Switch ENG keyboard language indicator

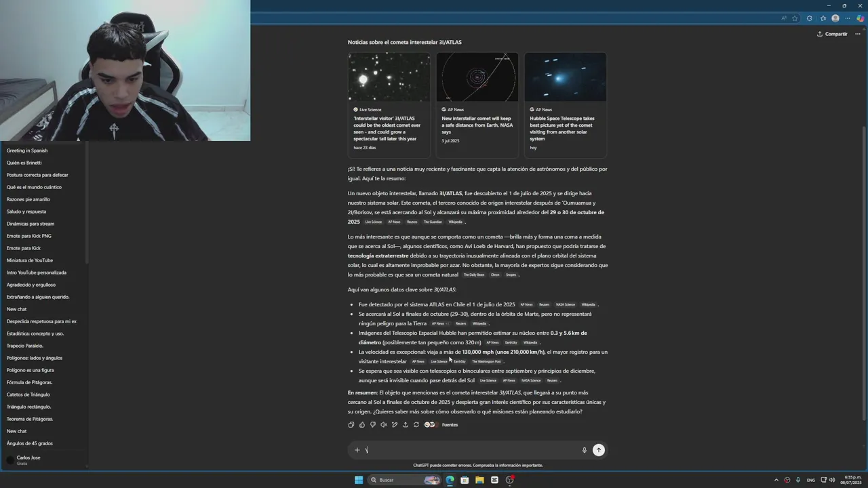pyautogui.click(x=811, y=480)
